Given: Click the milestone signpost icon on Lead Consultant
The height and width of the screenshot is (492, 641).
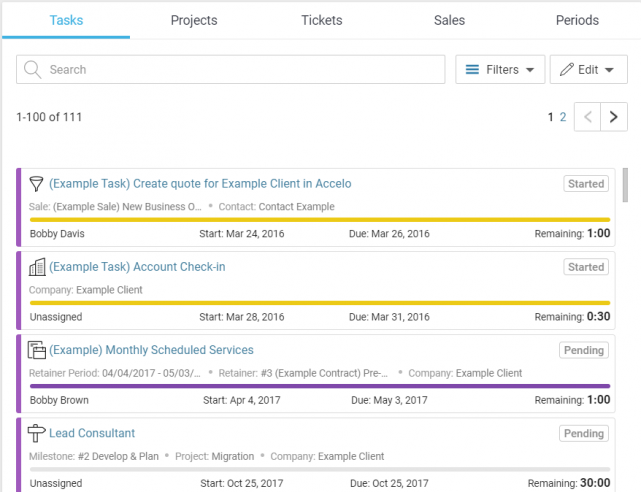Looking at the screenshot, I should pyautogui.click(x=37, y=433).
